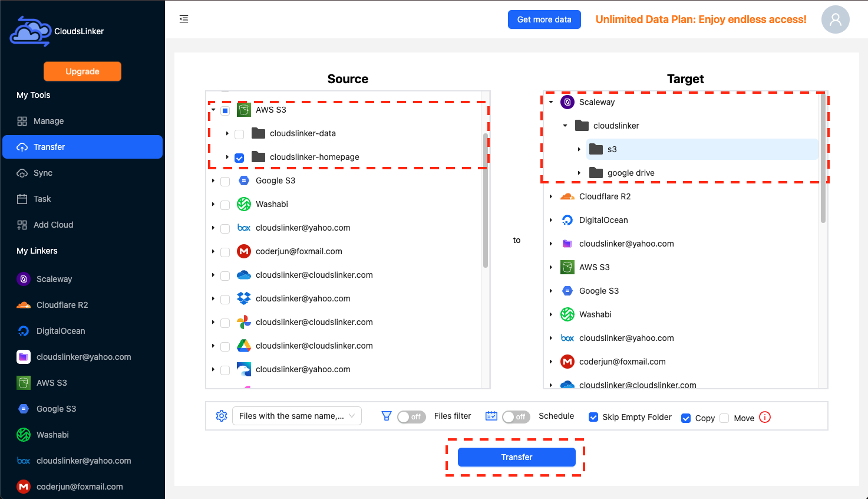The height and width of the screenshot is (499, 868).
Task: Open the user profile avatar
Action: (x=836, y=19)
